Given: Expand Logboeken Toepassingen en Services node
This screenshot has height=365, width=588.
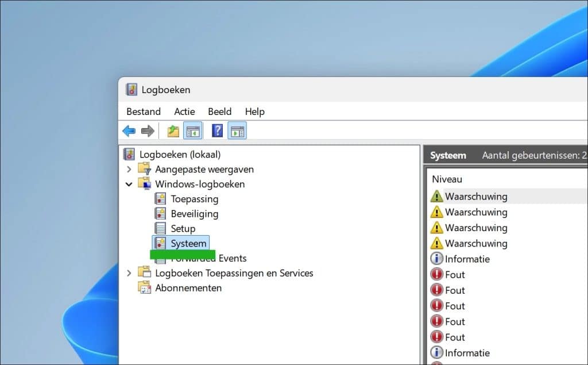Looking at the screenshot, I should tap(129, 273).
